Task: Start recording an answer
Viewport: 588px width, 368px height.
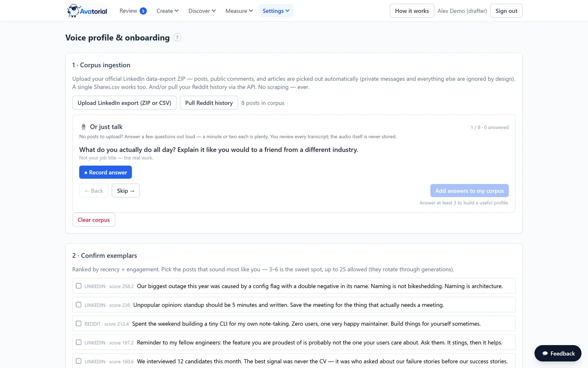Action: tap(105, 172)
